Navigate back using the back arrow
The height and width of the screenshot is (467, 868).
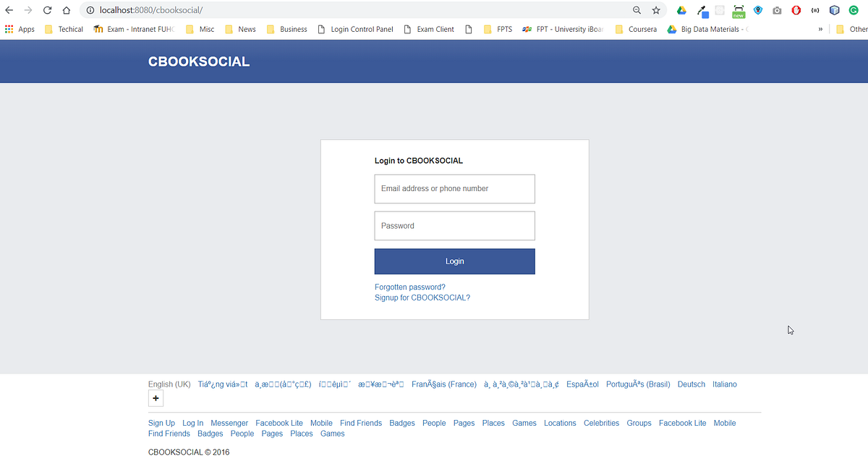click(9, 10)
